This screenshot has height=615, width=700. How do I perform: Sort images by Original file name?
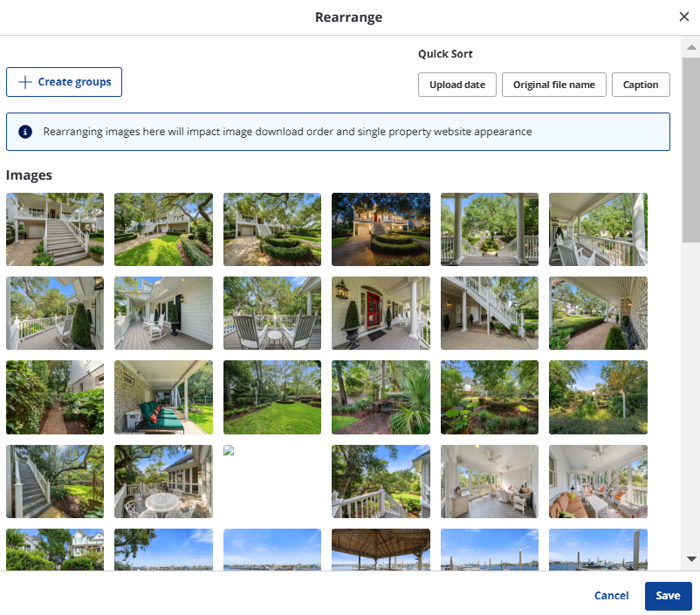pos(553,85)
